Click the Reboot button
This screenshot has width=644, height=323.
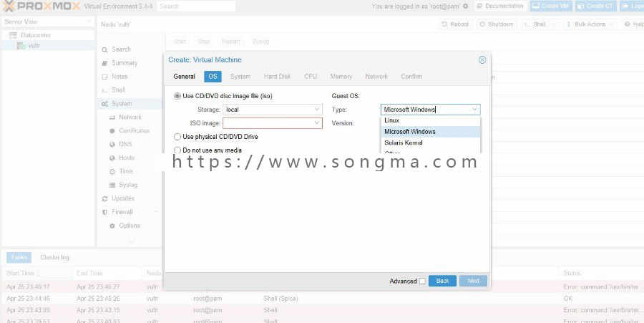(454, 24)
